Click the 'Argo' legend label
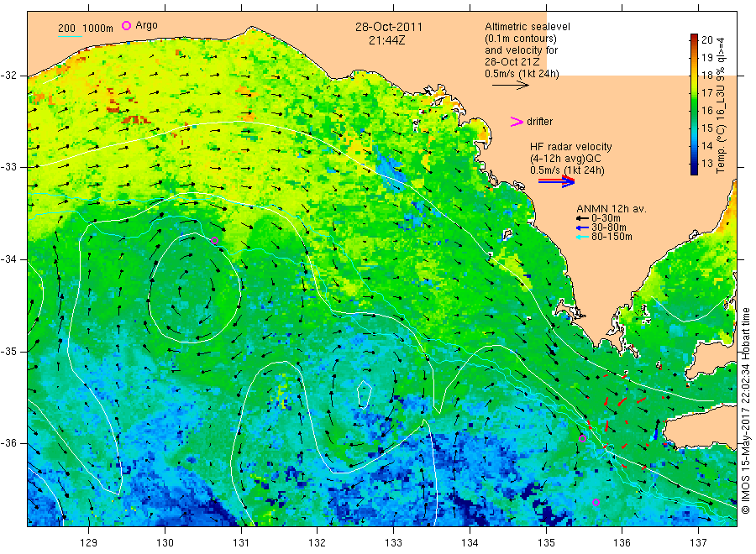This screenshot has width=756, height=554. click(146, 25)
